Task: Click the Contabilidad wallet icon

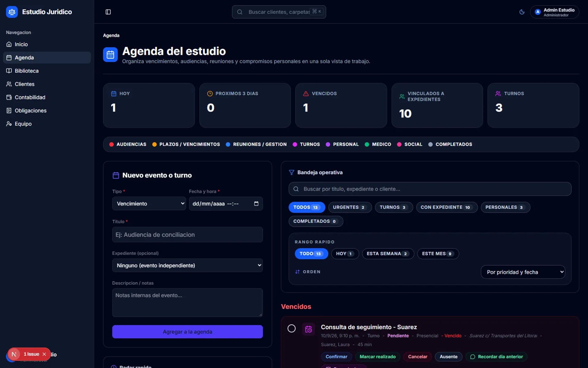Action: point(9,97)
